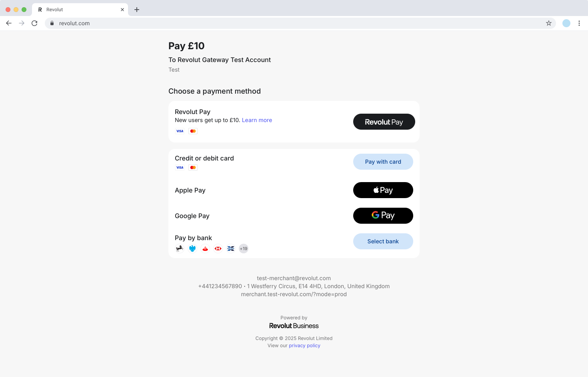The image size is (588, 377).
Task: Open the Learn more link
Action: click(257, 120)
